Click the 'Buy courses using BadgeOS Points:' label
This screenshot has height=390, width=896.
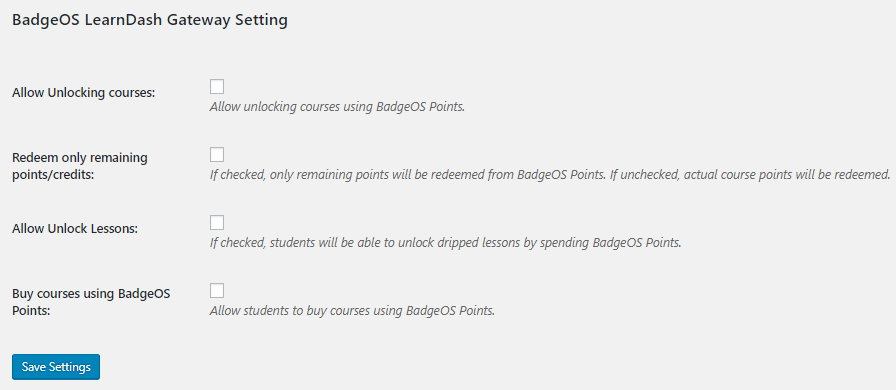tap(91, 302)
